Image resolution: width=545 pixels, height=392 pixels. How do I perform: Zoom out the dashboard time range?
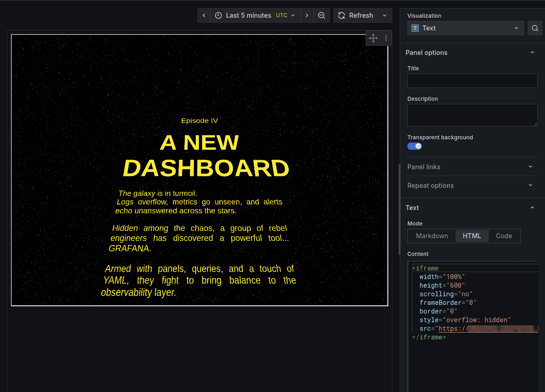[322, 15]
